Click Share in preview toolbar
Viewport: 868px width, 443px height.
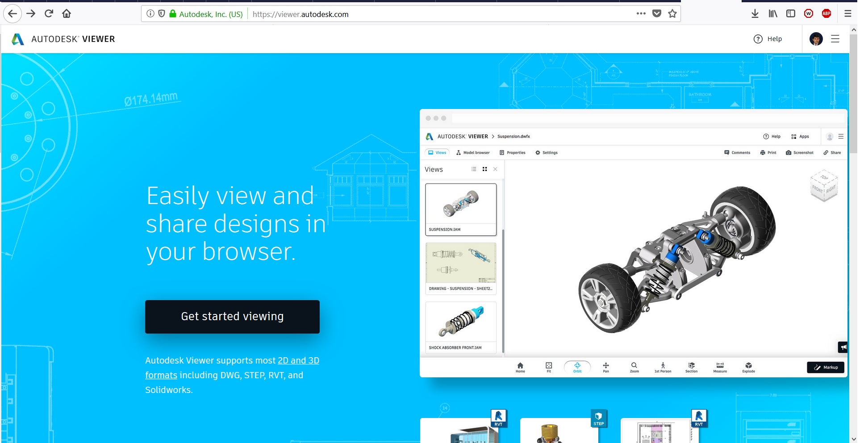pos(832,153)
